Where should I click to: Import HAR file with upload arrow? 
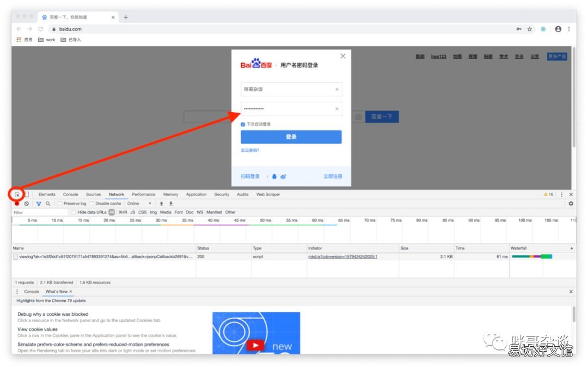161,204
